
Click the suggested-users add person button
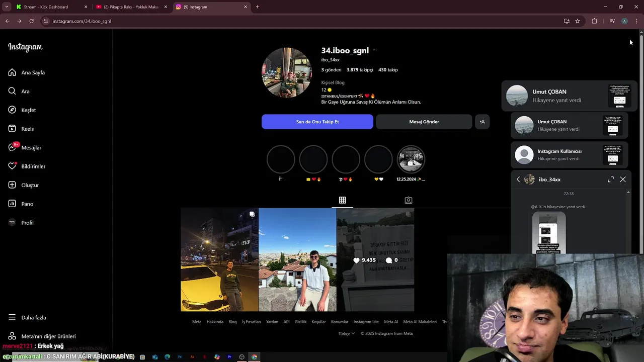point(482,122)
